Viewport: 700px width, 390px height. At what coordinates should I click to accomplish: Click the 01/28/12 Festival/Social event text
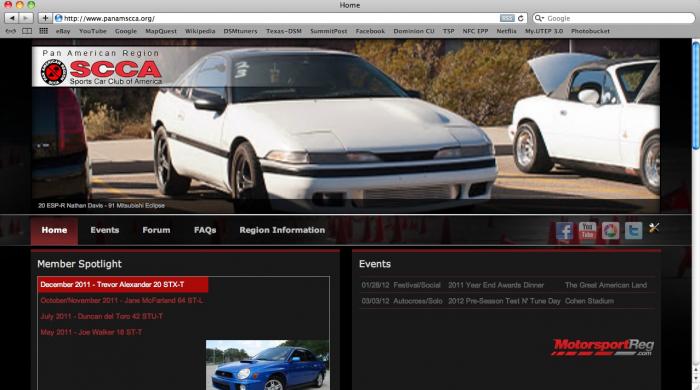(401, 285)
